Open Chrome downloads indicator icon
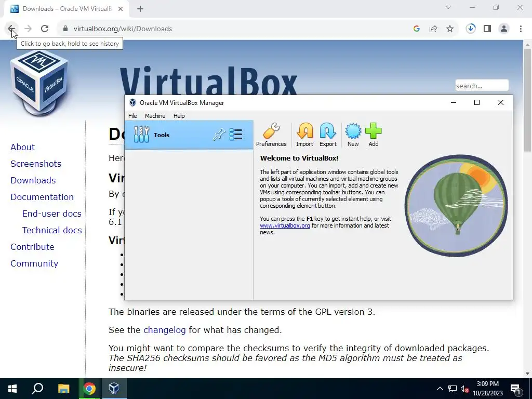This screenshot has height=399, width=532. 471,29
